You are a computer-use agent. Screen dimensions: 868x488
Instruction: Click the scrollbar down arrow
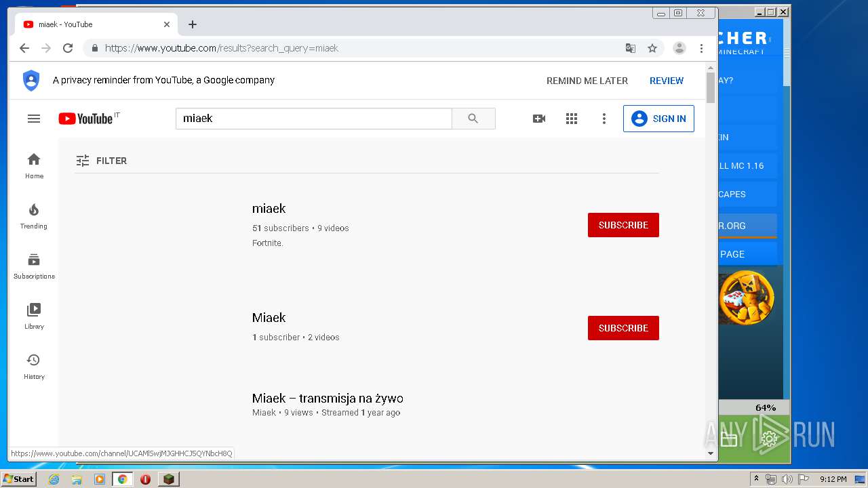tap(711, 453)
